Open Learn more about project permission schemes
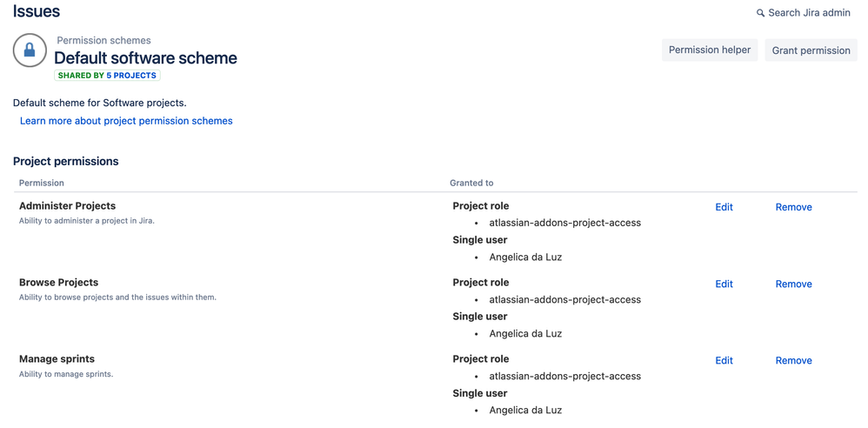 pos(126,121)
